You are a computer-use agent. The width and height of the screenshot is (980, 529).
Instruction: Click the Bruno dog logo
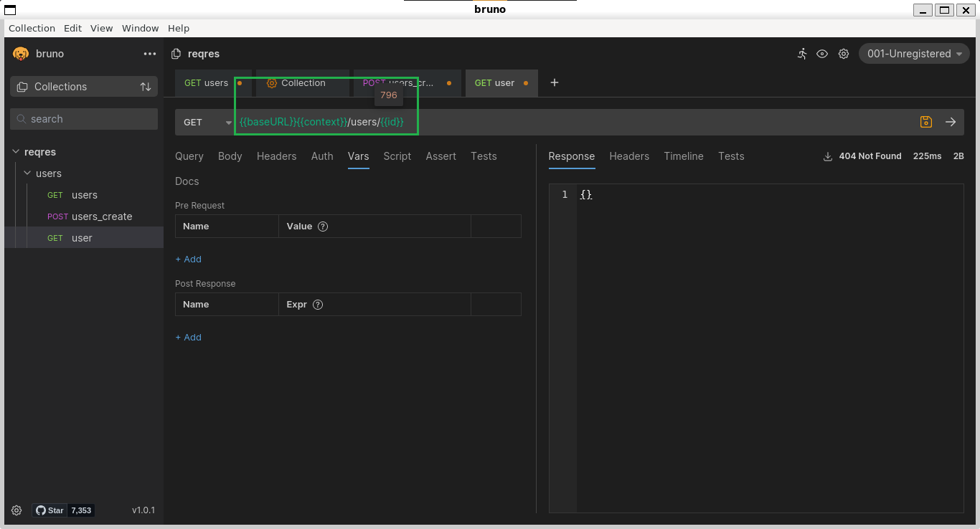click(x=21, y=54)
